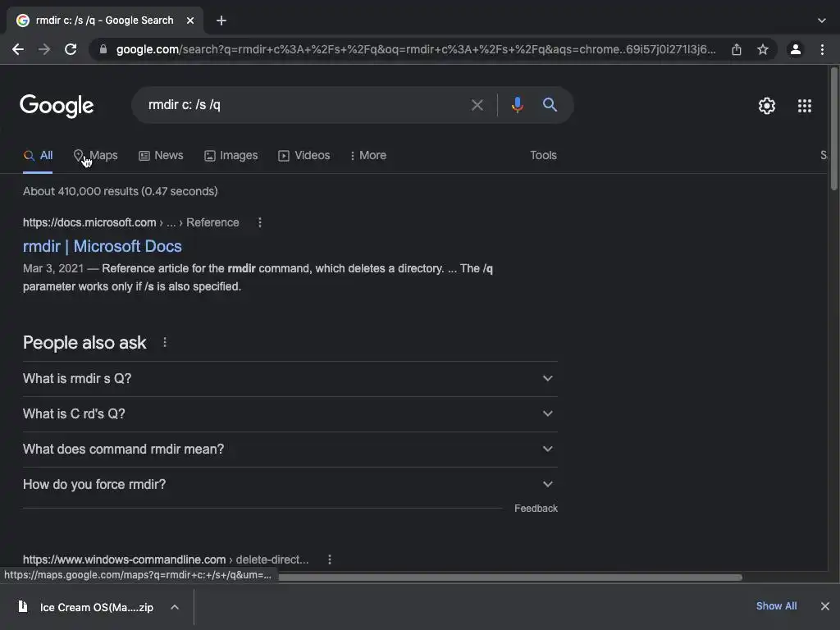The image size is (840, 630).
Task: Open the More search filters dropdown
Action: click(368, 155)
